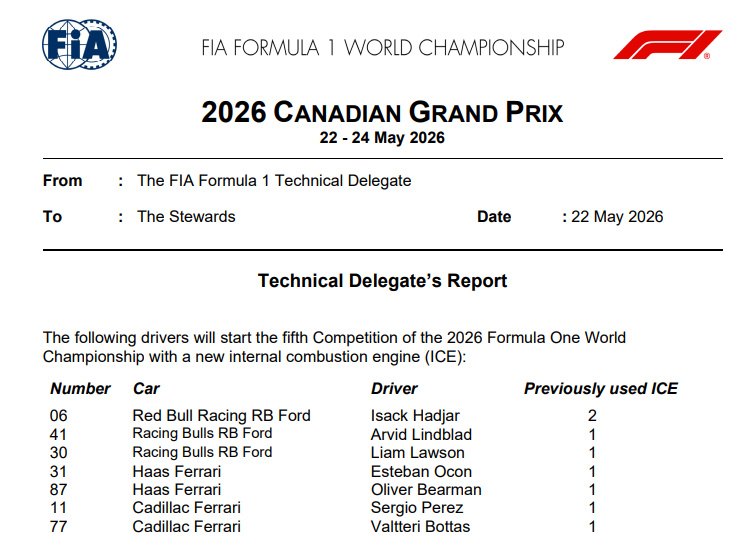The height and width of the screenshot is (551, 745).
Task: Select Sergio Perez in the list
Action: (x=417, y=508)
